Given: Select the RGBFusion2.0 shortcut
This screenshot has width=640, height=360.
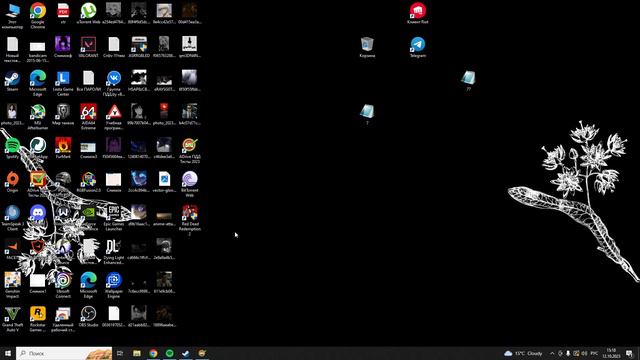Looking at the screenshot, I should click(x=88, y=181).
